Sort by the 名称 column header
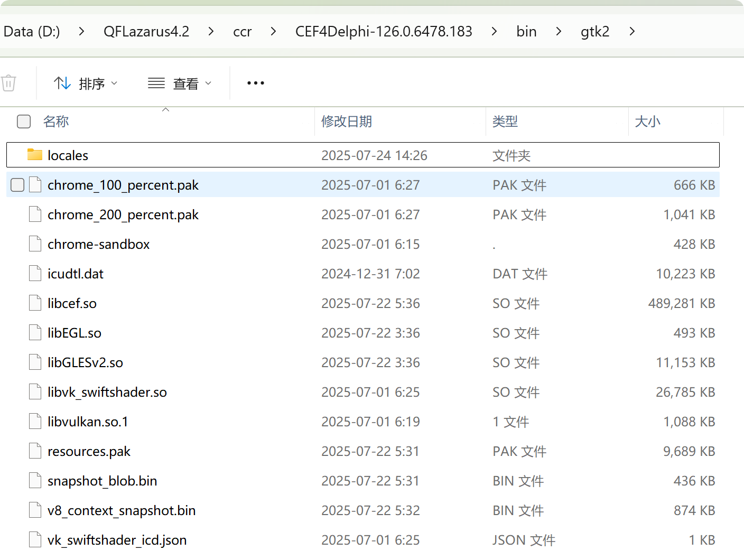The height and width of the screenshot is (560, 744). pos(56,122)
